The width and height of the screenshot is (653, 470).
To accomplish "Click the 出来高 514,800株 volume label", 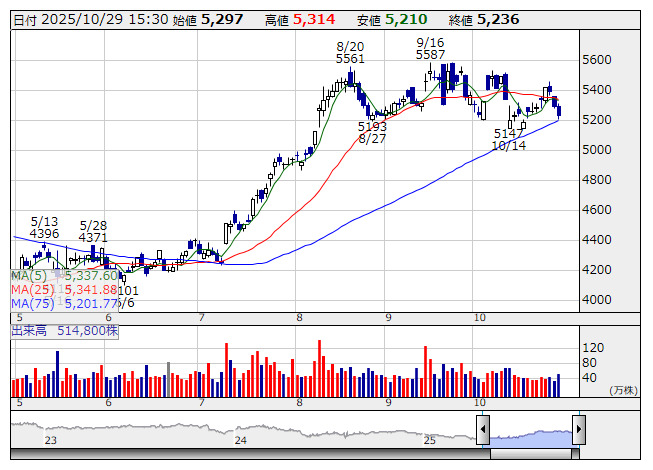I will [65, 331].
